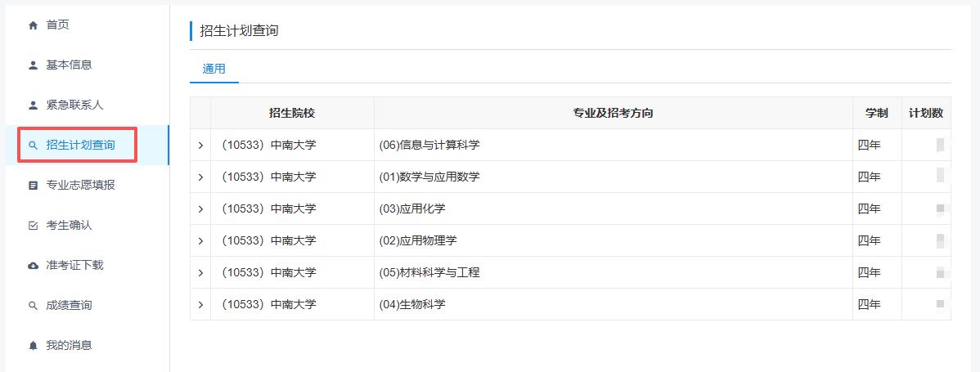Click the checkbox icon beside 考生确认

point(33,226)
